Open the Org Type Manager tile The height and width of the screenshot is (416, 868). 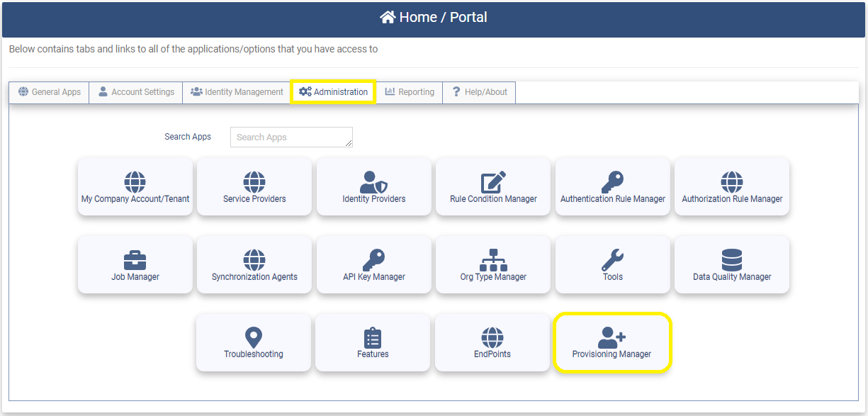pos(493,265)
